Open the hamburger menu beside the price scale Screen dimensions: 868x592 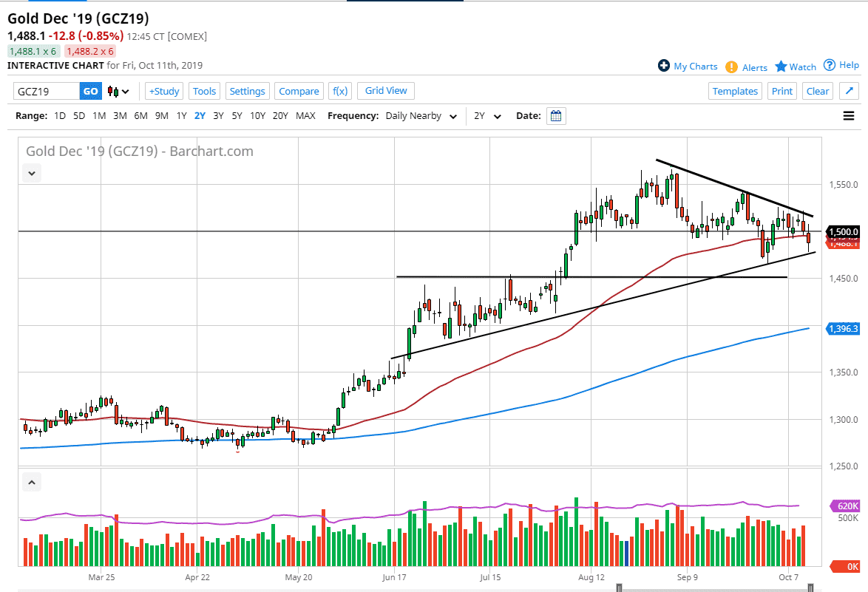(849, 115)
